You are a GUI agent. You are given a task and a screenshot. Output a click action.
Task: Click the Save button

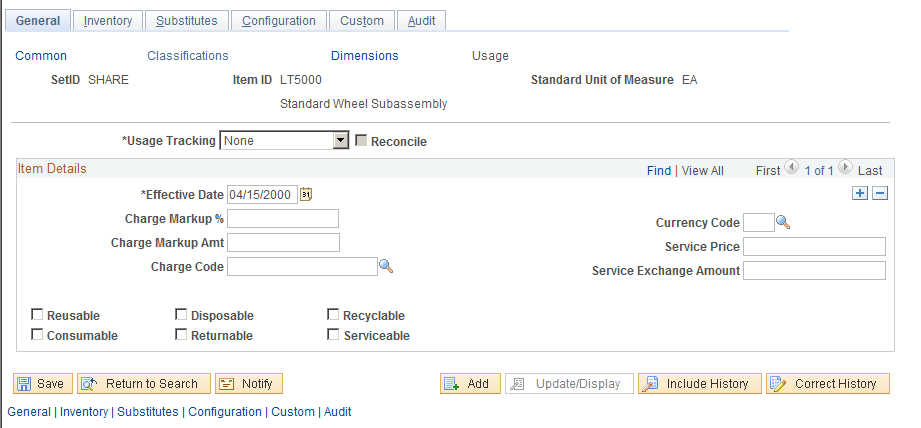(43, 383)
